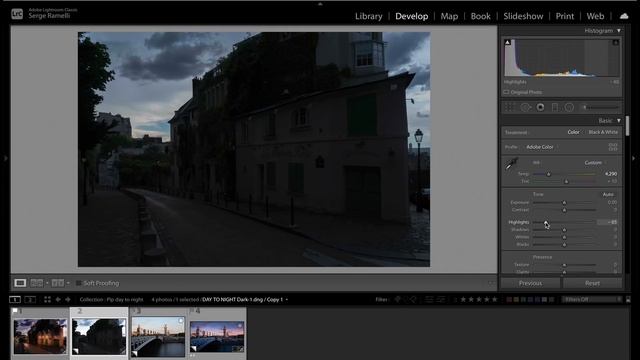Image resolution: width=640 pixels, height=360 pixels.
Task: Select filmstrip thumbnail 2 dark building
Action: click(99, 336)
